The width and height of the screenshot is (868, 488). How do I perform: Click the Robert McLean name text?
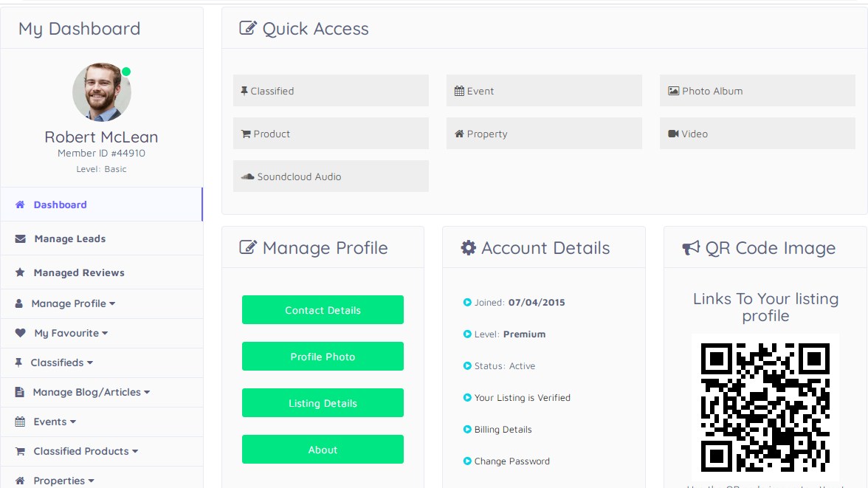tap(101, 137)
